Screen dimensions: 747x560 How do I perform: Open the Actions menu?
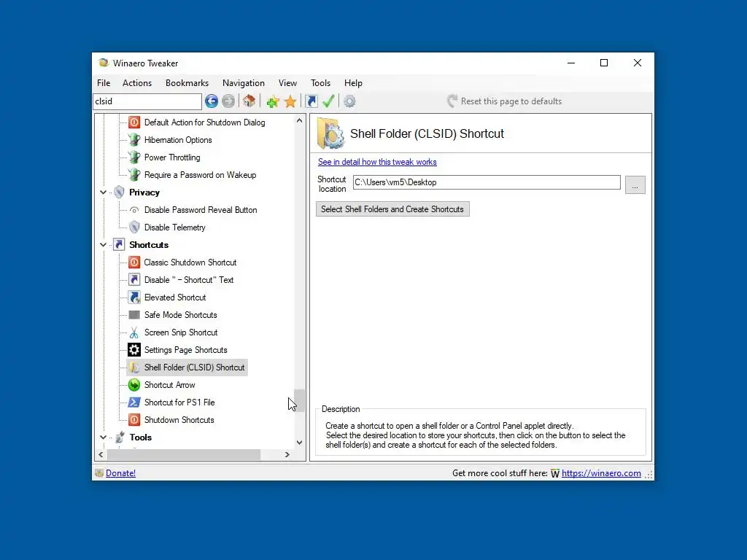(x=136, y=83)
